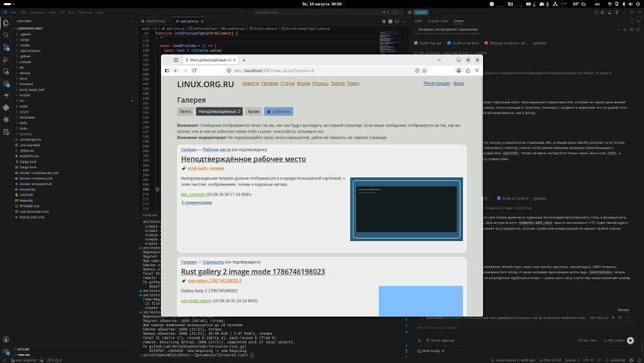Expand the static folder in Explorer
Image resolution: width=644 pixels, height=363 pixels.
coord(23,106)
